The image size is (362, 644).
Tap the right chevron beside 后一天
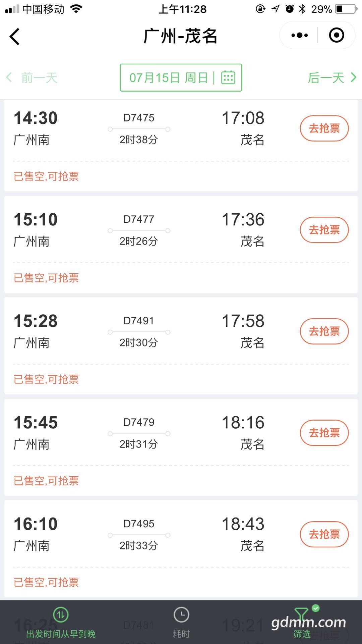tap(353, 77)
